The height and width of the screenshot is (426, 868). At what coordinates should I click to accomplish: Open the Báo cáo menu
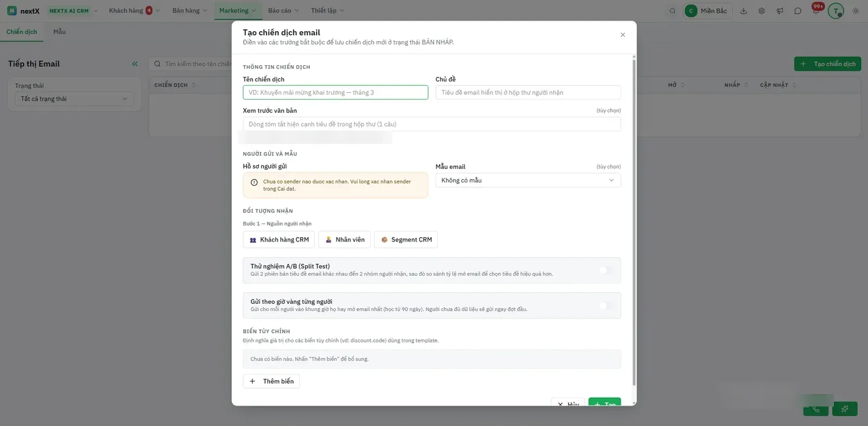283,11
